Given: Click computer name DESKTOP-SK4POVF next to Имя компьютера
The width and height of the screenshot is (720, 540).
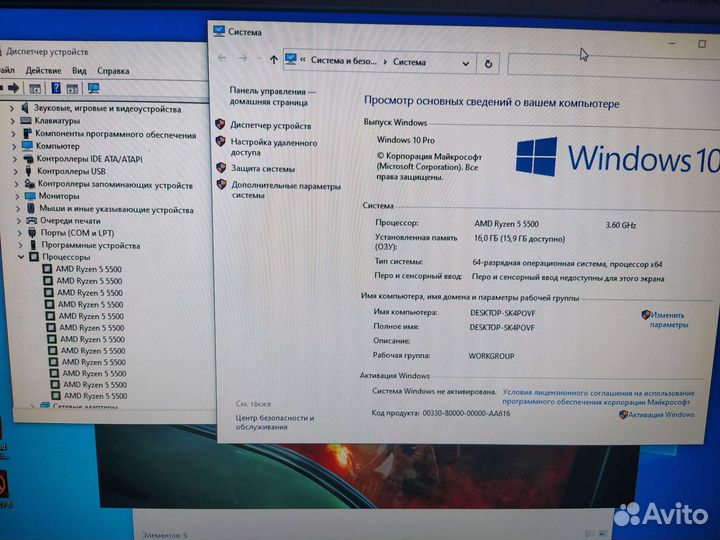Looking at the screenshot, I should coord(502,313).
